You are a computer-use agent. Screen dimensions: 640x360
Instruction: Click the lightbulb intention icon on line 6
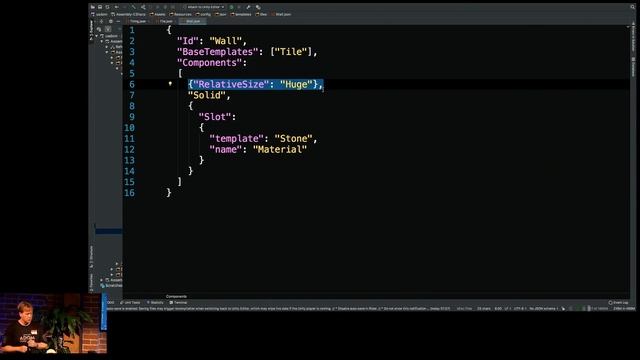(x=170, y=83)
